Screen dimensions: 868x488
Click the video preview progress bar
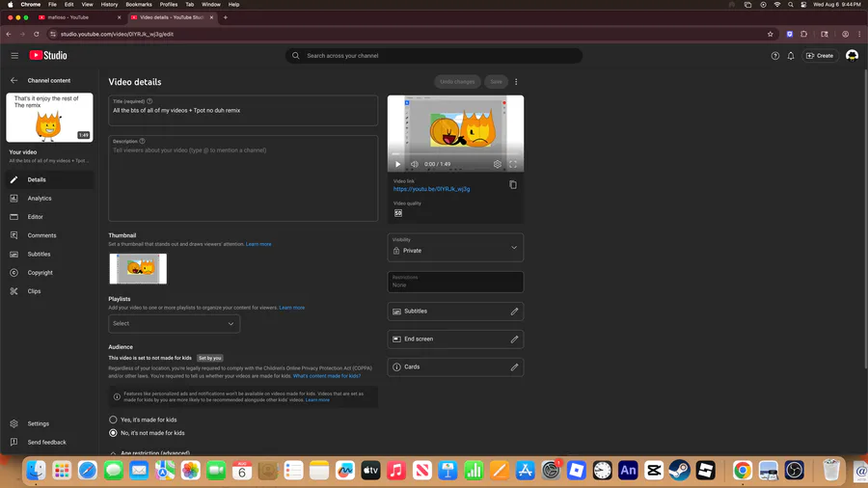pos(455,154)
